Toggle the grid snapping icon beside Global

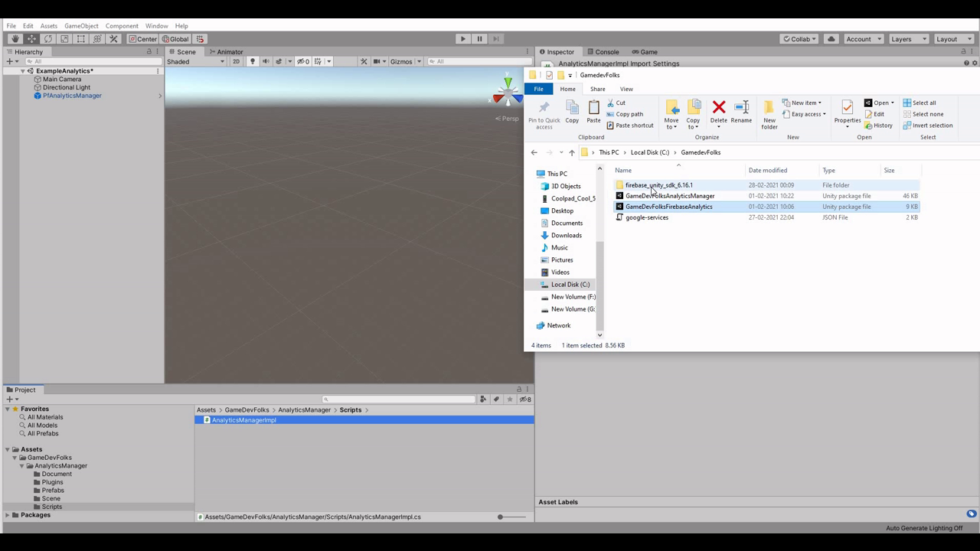[200, 39]
